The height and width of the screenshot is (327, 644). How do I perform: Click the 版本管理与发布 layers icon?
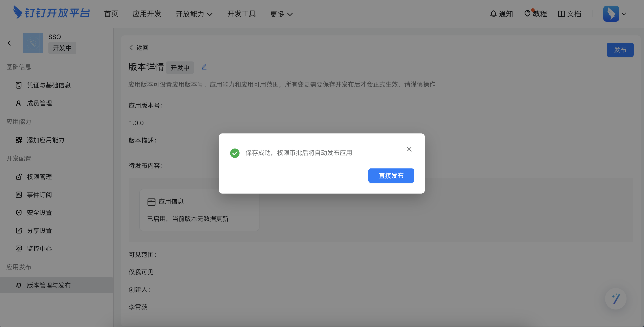click(19, 285)
